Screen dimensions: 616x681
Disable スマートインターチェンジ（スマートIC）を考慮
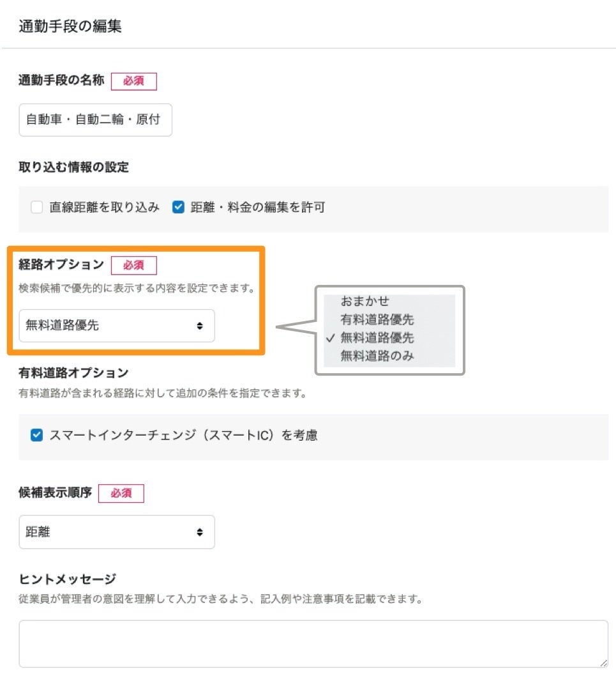(36, 435)
